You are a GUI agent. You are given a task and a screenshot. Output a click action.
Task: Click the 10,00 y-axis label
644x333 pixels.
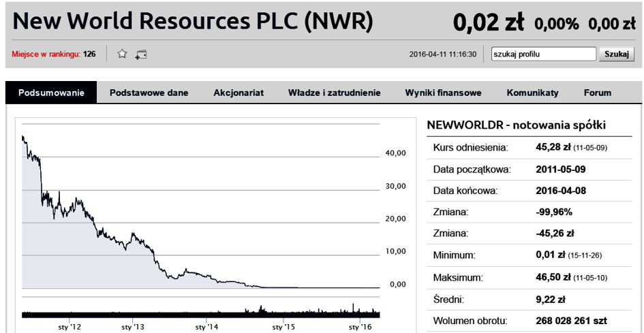396,251
